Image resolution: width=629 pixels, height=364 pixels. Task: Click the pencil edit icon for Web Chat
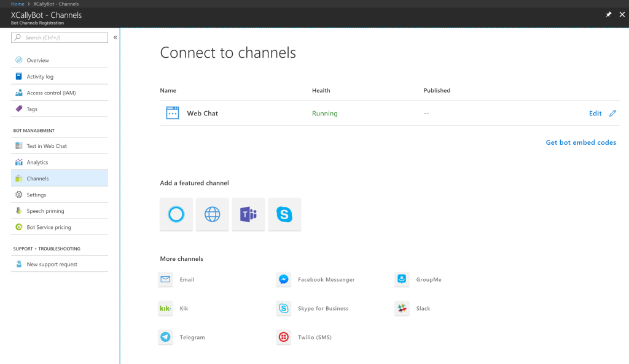click(612, 113)
